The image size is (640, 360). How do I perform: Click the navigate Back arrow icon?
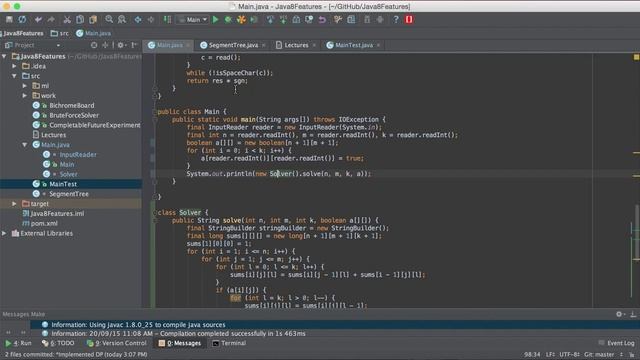(x=138, y=19)
